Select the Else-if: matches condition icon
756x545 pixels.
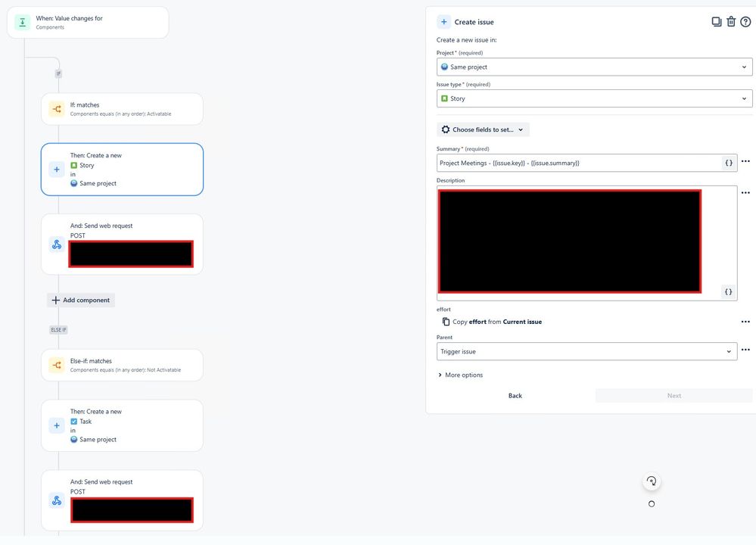click(57, 365)
